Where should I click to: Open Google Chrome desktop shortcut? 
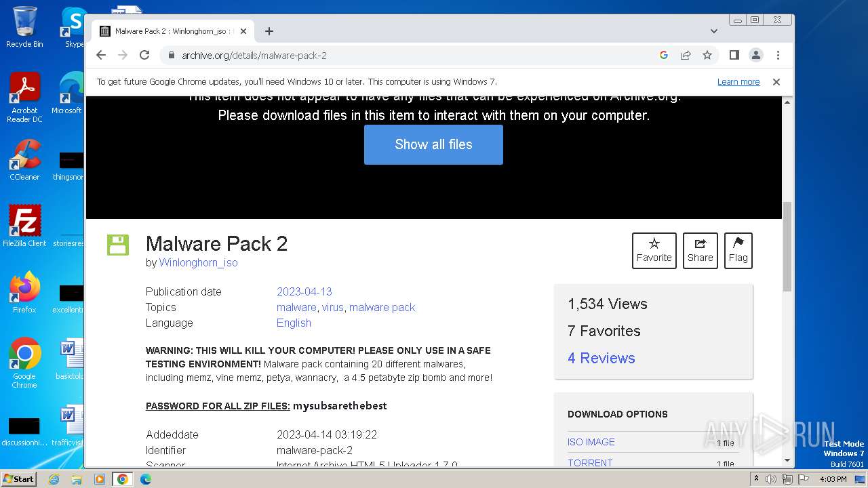coord(24,363)
